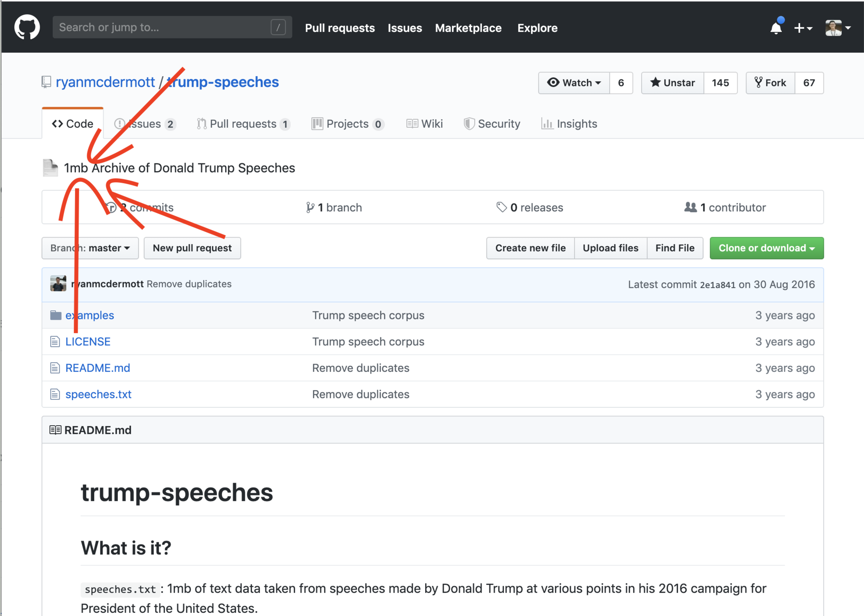Click the Find File button
Viewport: 864px width, 616px height.
click(x=675, y=248)
